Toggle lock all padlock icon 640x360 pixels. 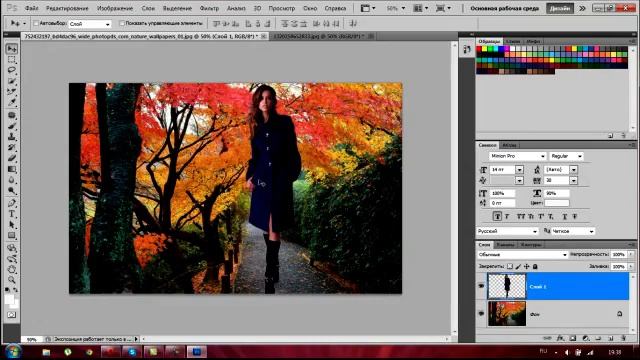[535, 267]
